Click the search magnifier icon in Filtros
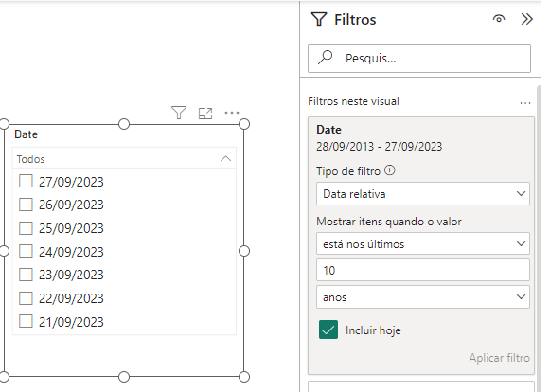Viewport: 550px width, 392px height. click(x=325, y=58)
